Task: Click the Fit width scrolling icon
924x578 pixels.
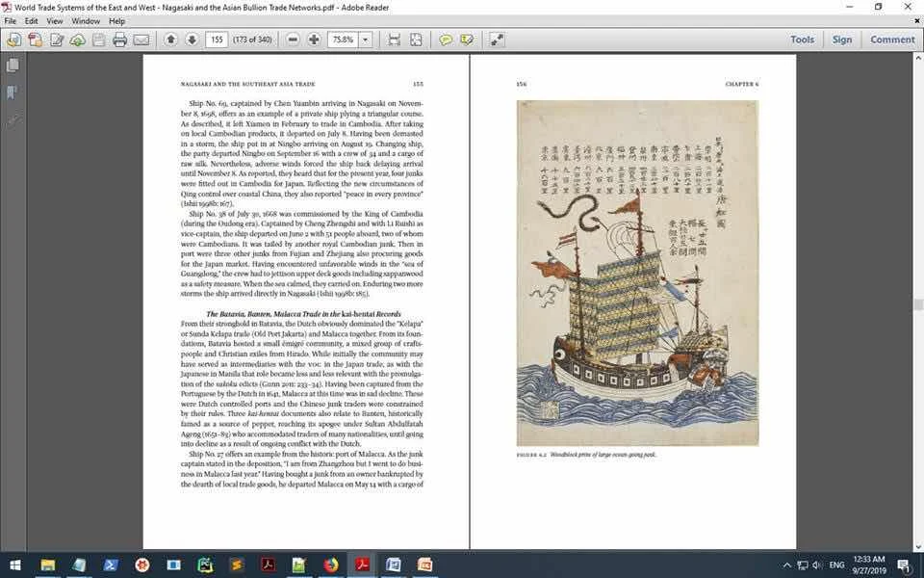Action: (x=395, y=39)
